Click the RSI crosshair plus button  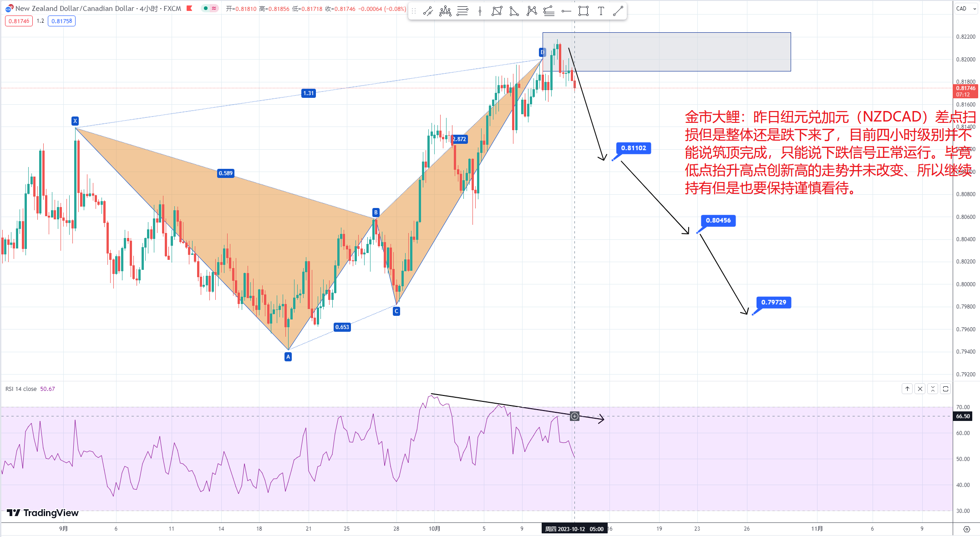coord(574,416)
